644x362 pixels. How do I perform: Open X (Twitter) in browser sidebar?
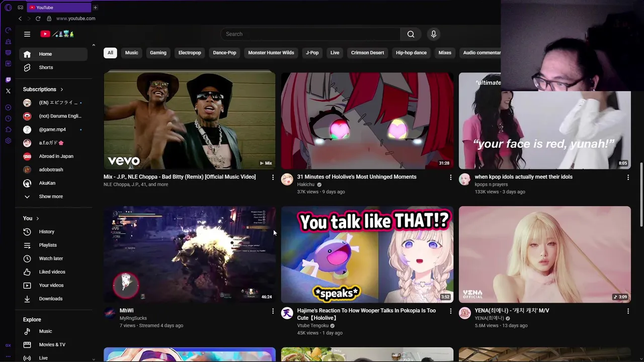pyautogui.click(x=8, y=91)
